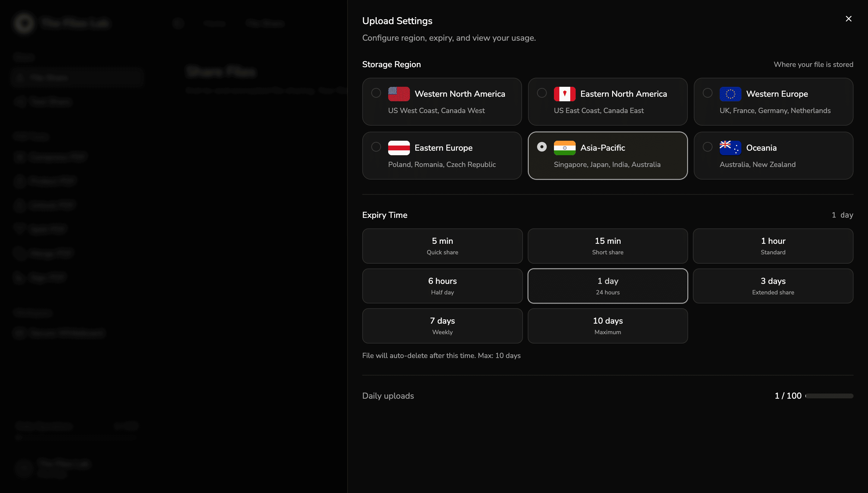
Task: Set expiry to 10 days maximum
Action: pyautogui.click(x=607, y=325)
